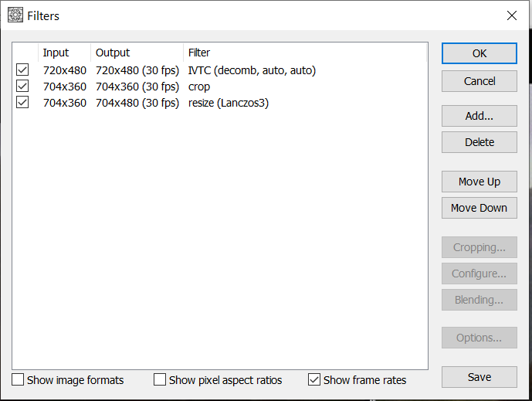This screenshot has width=532, height=401.
Task: Turn off Show frame rates
Action: (314, 380)
